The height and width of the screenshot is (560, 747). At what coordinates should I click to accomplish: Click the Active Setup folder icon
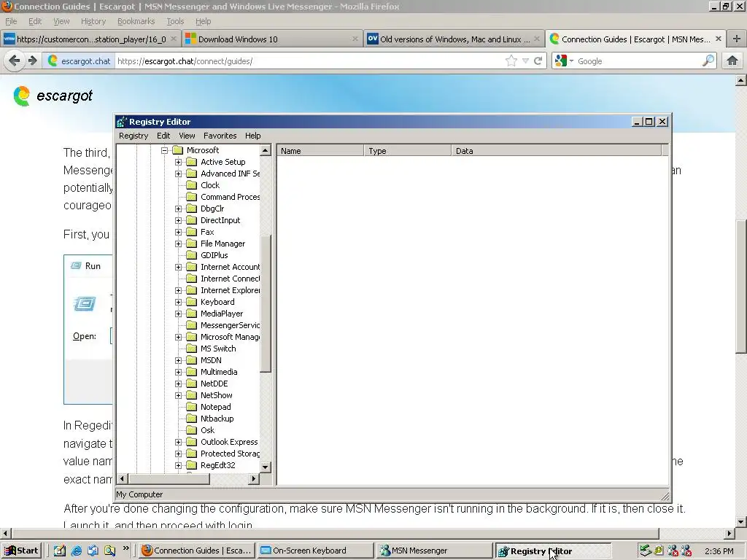(192, 162)
